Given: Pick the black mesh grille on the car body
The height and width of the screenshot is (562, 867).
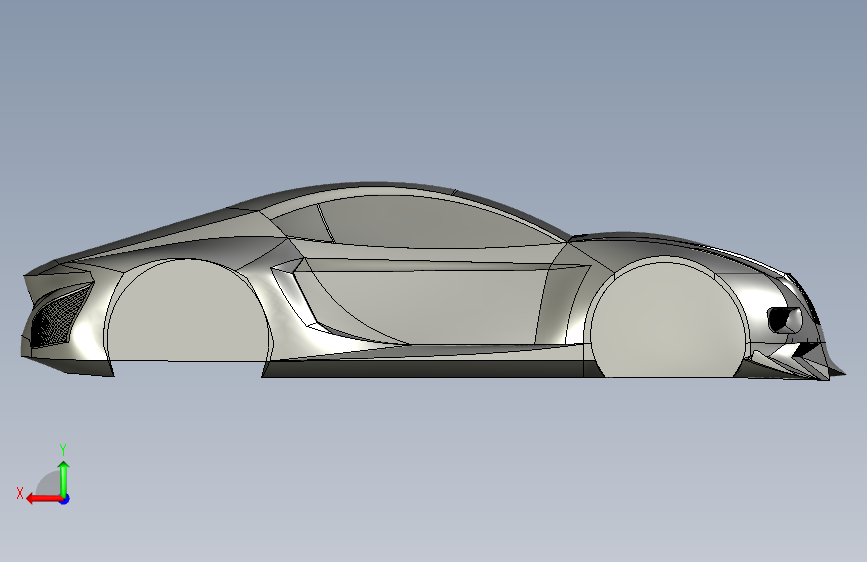Looking at the screenshot, I should 60,316.
